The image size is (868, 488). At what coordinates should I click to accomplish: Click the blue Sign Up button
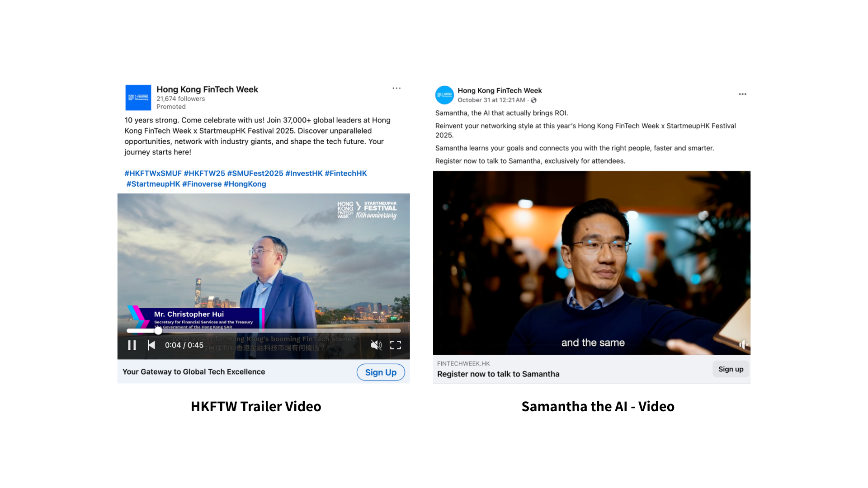click(x=381, y=372)
